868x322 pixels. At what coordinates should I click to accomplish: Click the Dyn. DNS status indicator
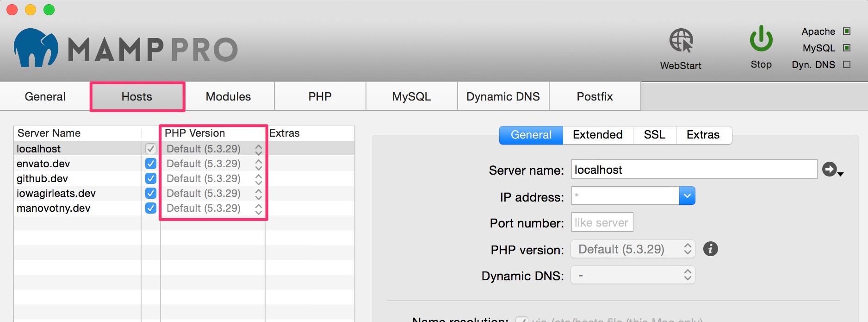click(847, 64)
